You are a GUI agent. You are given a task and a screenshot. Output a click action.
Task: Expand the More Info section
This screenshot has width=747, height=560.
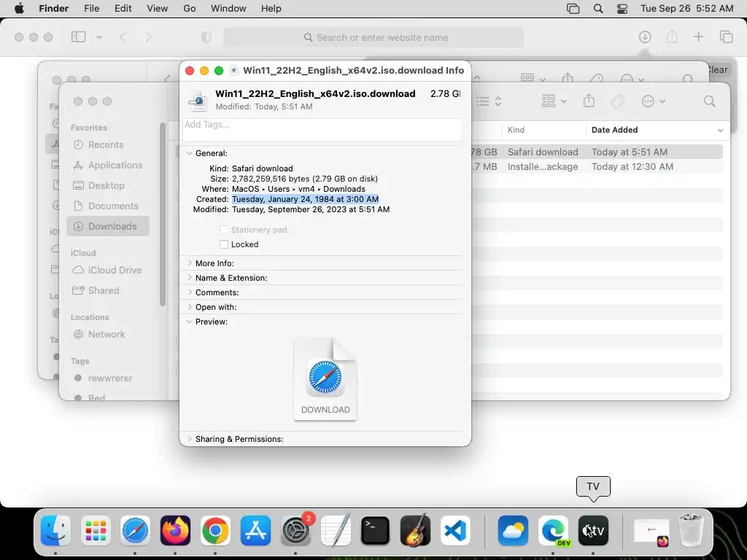190,262
